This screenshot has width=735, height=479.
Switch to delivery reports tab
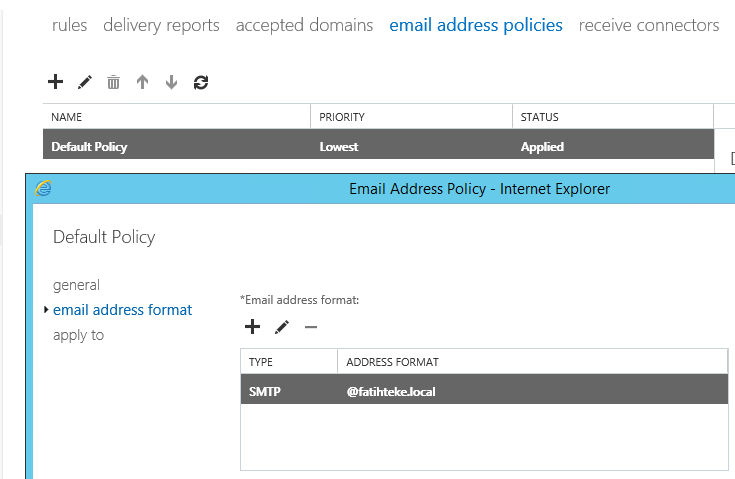(x=161, y=25)
